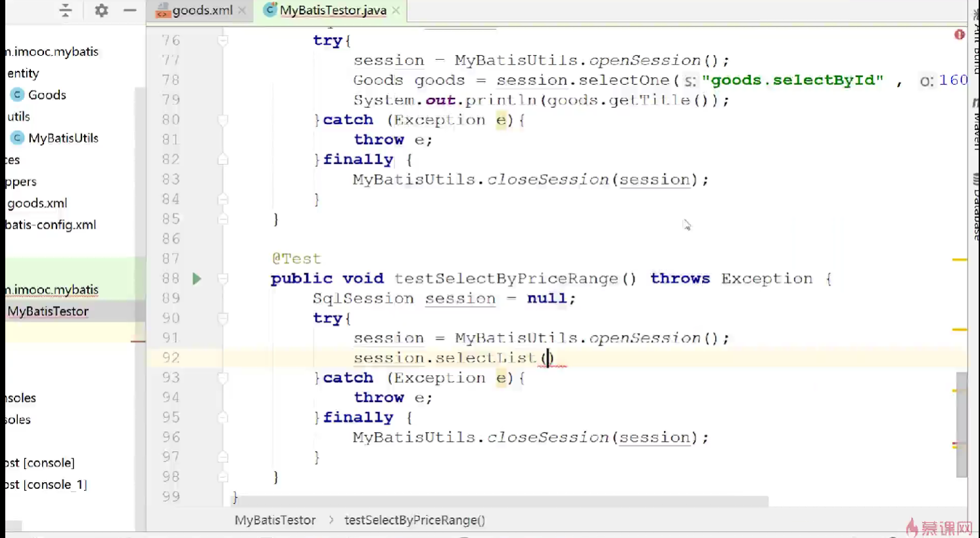Click the editor horizontal scrollbar thumb

click(500, 501)
